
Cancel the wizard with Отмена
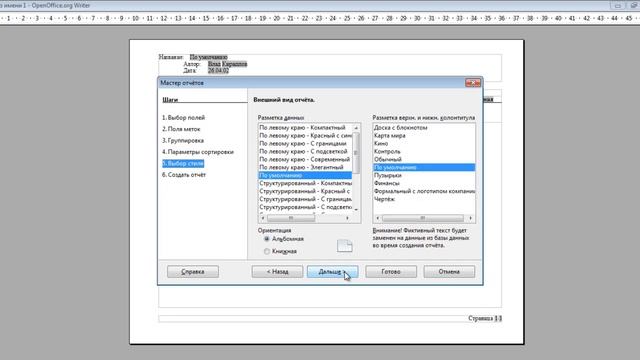pyautogui.click(x=449, y=271)
